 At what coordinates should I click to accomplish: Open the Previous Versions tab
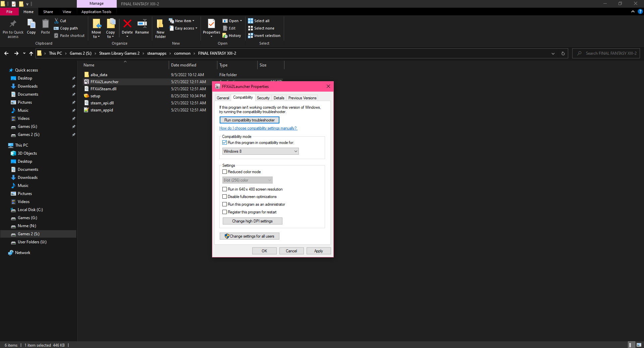tap(302, 98)
